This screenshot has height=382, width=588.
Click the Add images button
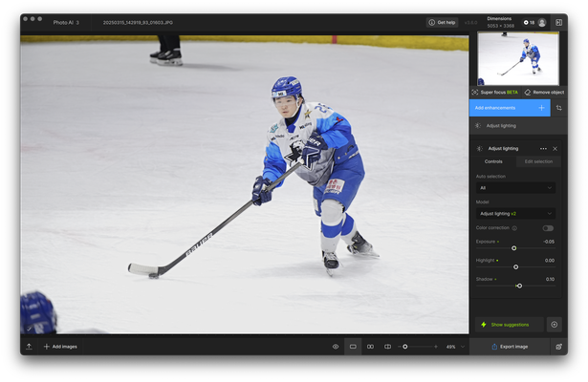click(x=60, y=347)
